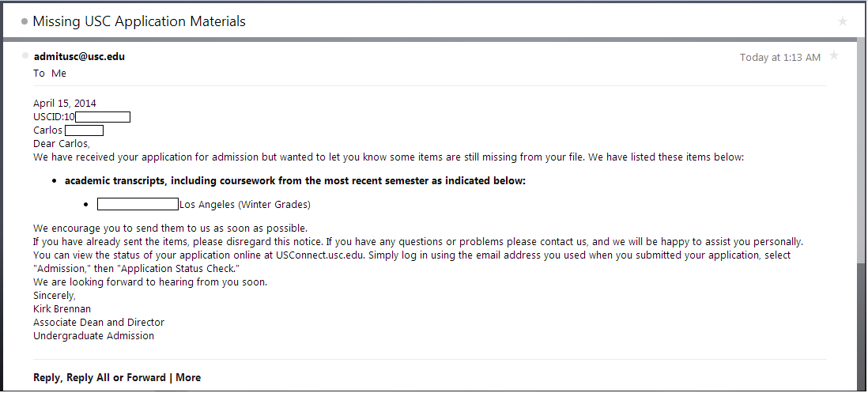This screenshot has height=393, width=868.
Task: Click the redacted box before Los Angeles
Action: [x=138, y=204]
